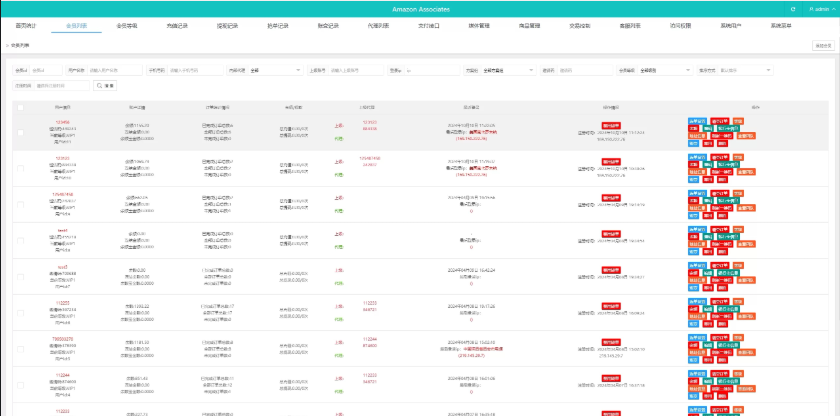Click the superior account filter input

pyautogui.click(x=356, y=70)
